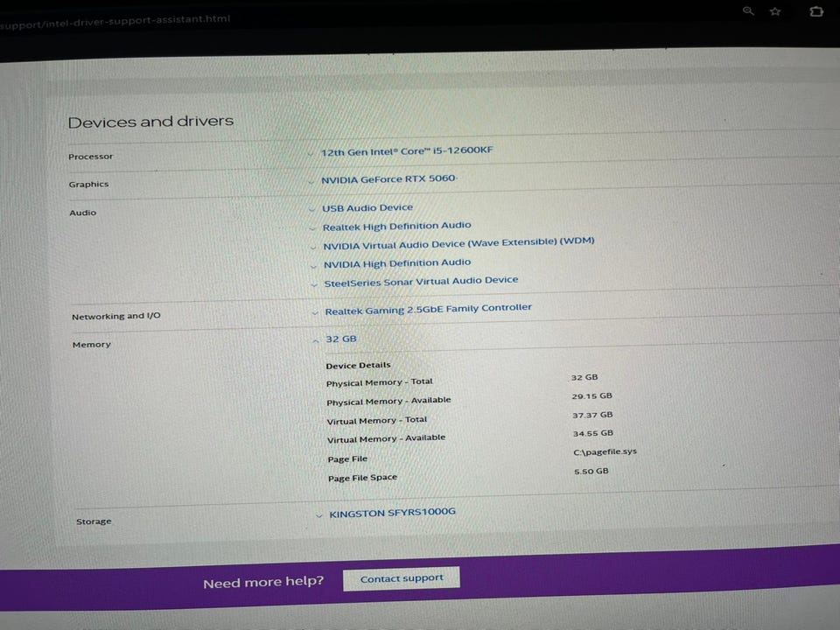Click the Physical Memory - Total label
This screenshot has width=840, height=630.
(379, 382)
